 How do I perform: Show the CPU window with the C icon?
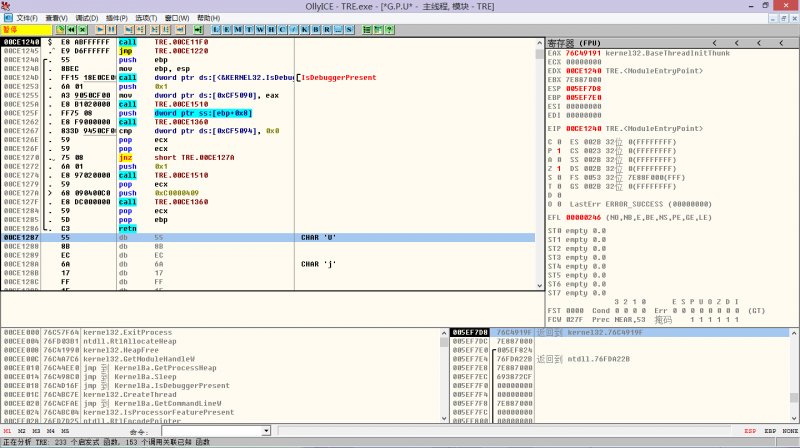pyautogui.click(x=282, y=30)
